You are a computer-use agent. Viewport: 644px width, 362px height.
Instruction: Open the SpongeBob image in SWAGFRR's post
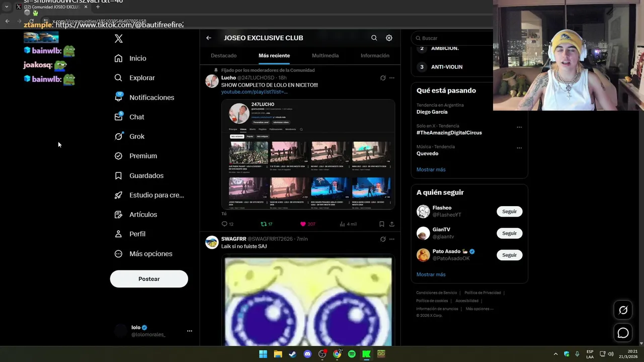[308, 301]
